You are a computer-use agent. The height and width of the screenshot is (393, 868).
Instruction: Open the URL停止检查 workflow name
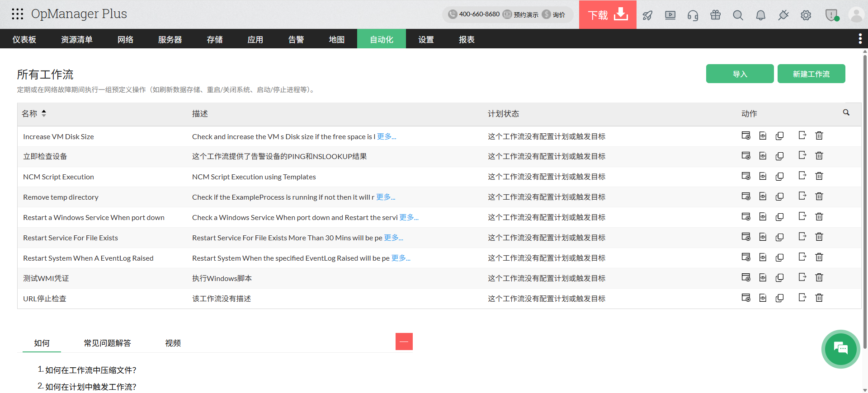pyautogui.click(x=45, y=299)
